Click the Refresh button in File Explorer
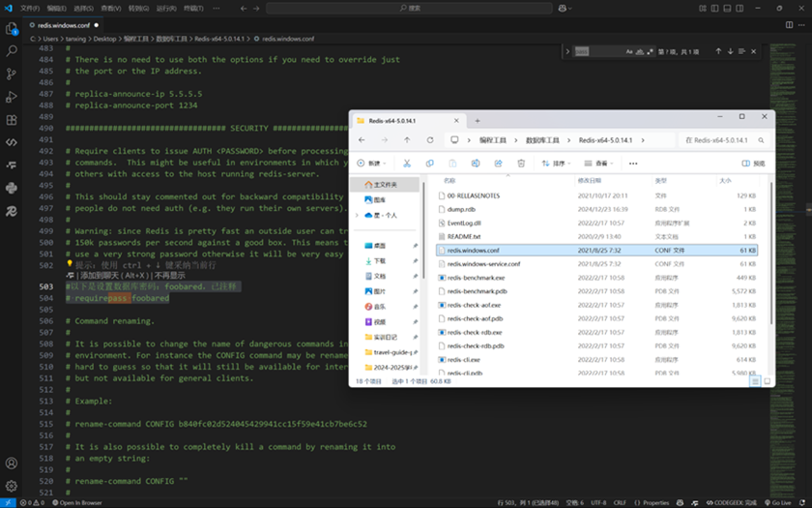 430,140
